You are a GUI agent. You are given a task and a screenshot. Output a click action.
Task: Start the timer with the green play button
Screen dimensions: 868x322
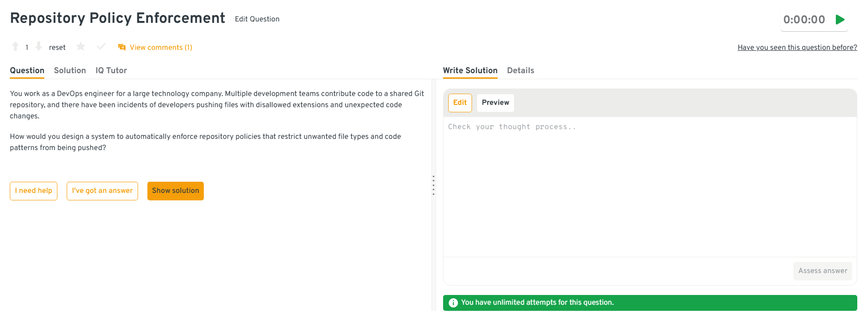[840, 20]
